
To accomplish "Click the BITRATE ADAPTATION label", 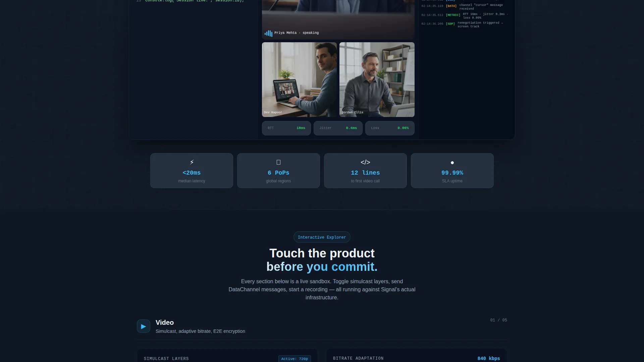I will 358,358.
